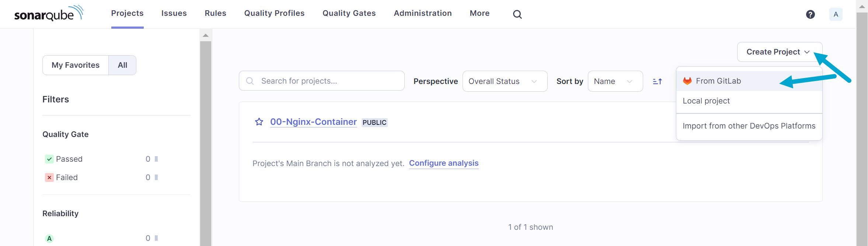
Task: Open the global search magnifier in the navbar
Action: pos(517,14)
